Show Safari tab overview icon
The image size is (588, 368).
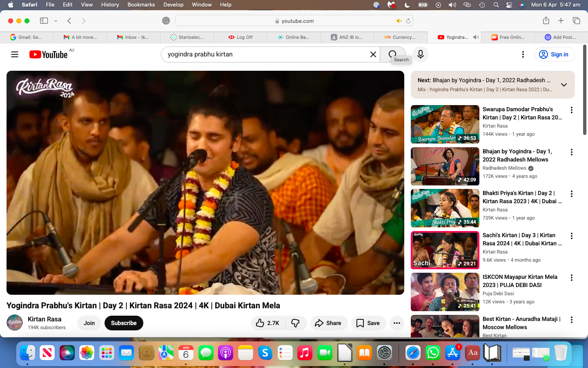(x=576, y=21)
